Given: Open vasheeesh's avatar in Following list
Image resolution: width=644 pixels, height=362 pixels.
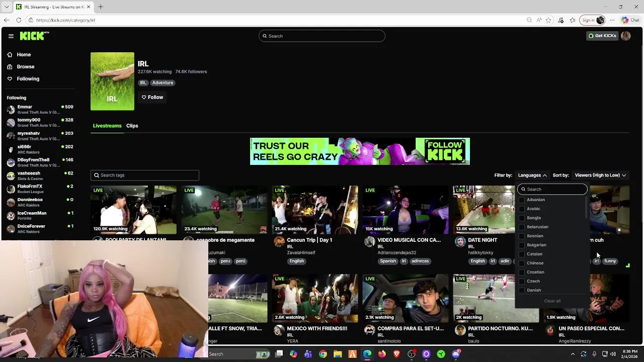Looking at the screenshot, I should pos(11,176).
